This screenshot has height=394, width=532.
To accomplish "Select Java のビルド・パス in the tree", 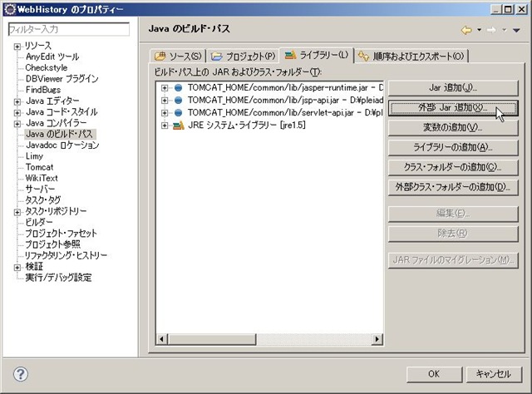I will click(x=59, y=134).
